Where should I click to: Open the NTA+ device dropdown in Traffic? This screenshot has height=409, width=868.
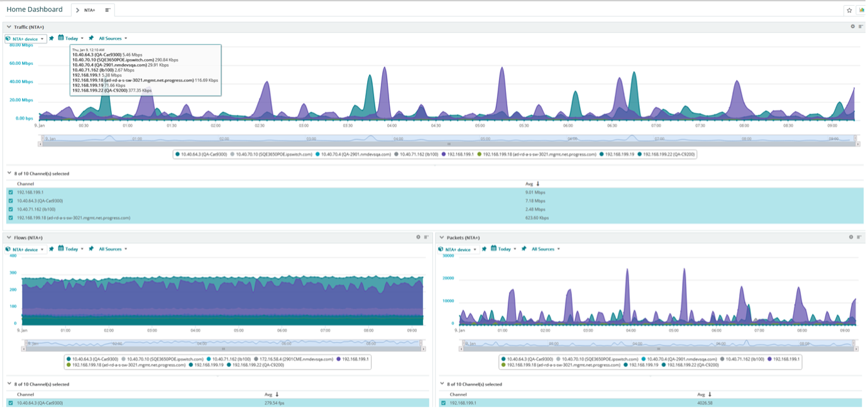tap(26, 39)
